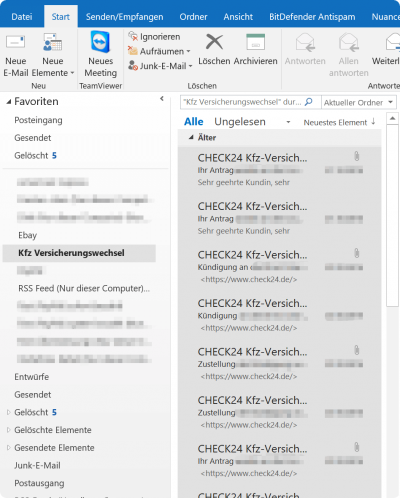Viewport: 400px width, 498px height.
Task: Open Gesendet in Favoriten
Action: tap(33, 138)
